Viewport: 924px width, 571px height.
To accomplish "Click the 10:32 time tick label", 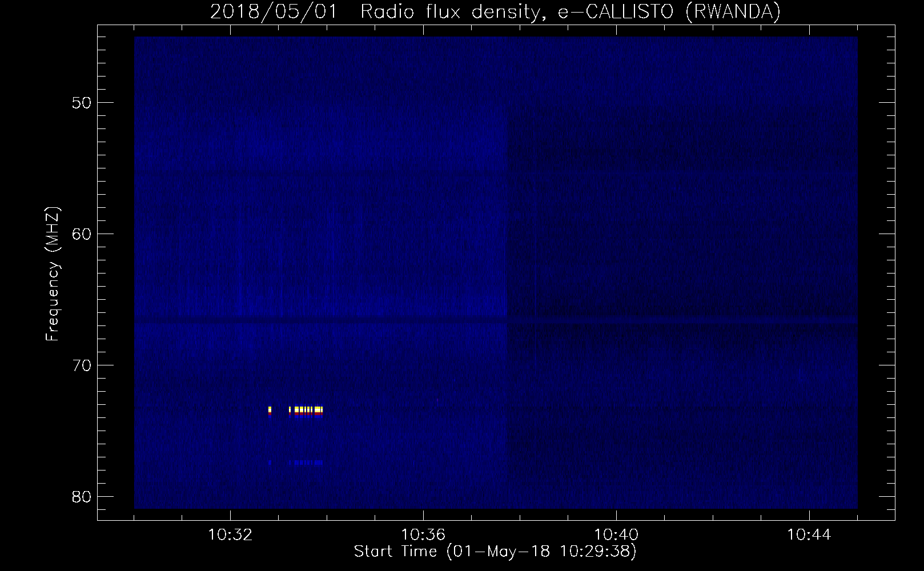I will point(230,535).
